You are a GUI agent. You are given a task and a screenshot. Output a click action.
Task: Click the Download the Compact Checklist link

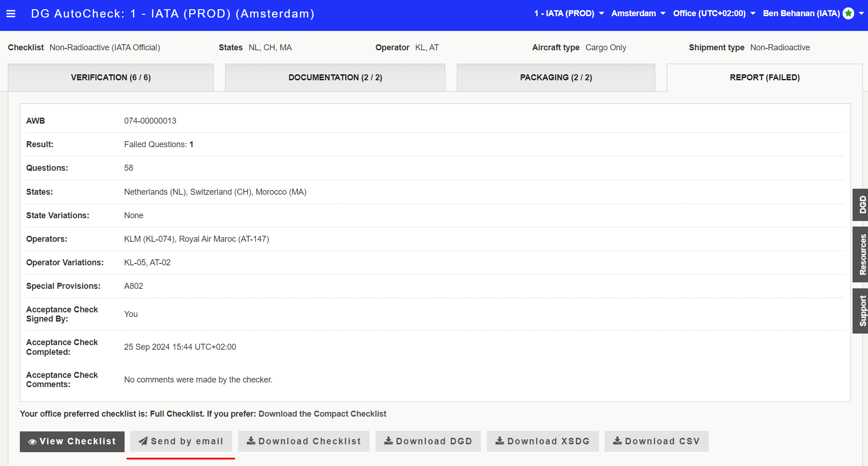pyautogui.click(x=322, y=414)
